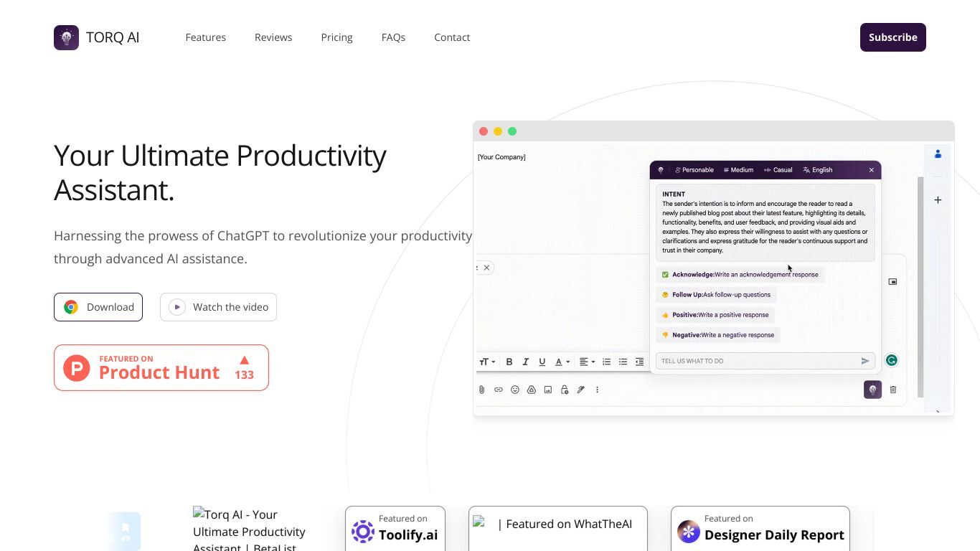Viewport: 980px width, 551px height.
Task: Open the Features nav link
Action: click(x=206, y=37)
